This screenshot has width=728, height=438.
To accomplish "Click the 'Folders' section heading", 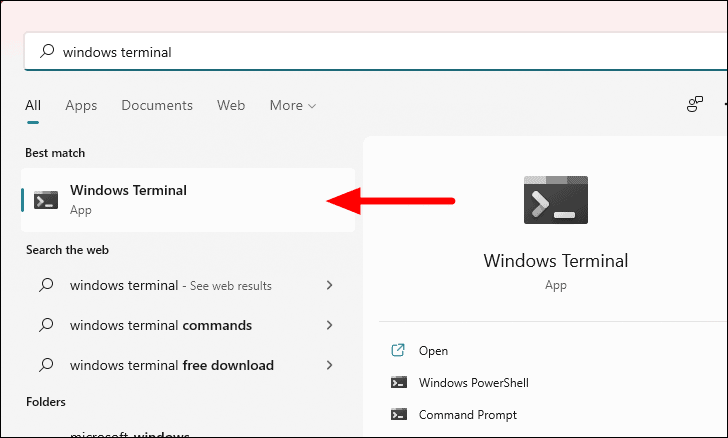I will [46, 402].
